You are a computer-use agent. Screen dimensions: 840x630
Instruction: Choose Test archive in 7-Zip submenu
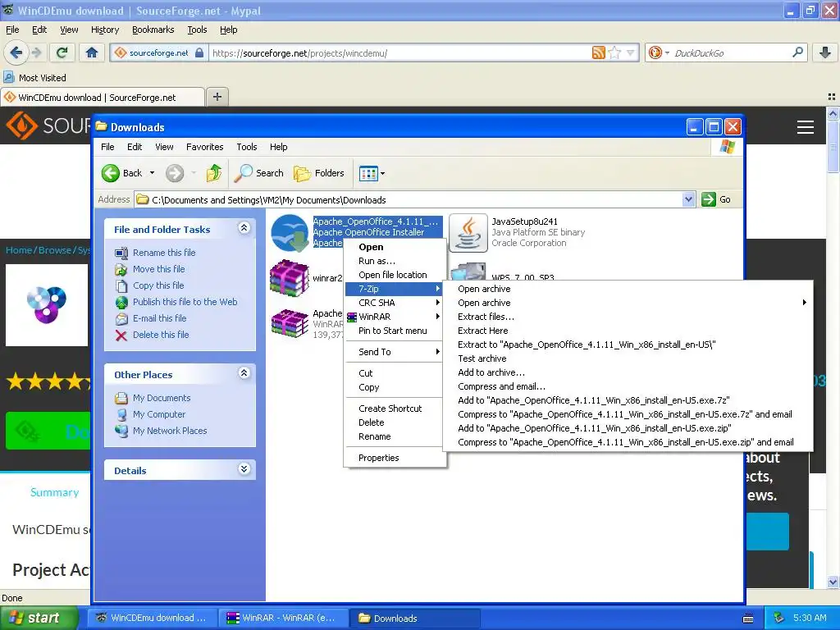point(628,358)
